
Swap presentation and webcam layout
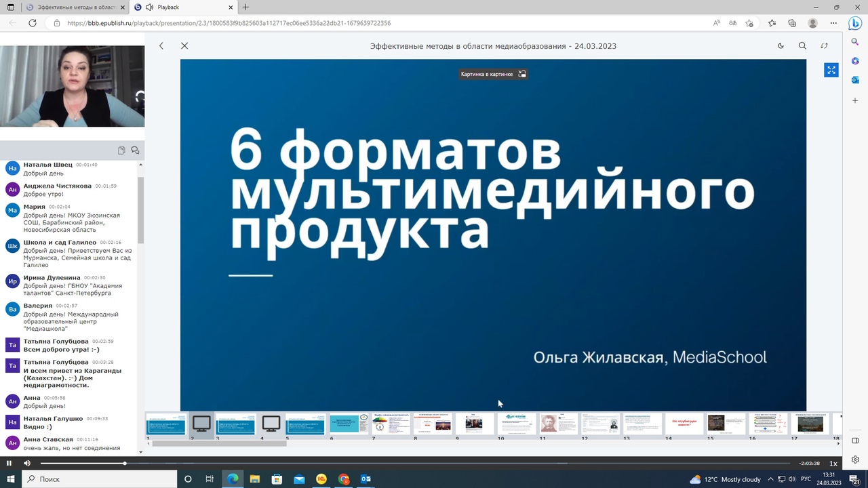(824, 46)
